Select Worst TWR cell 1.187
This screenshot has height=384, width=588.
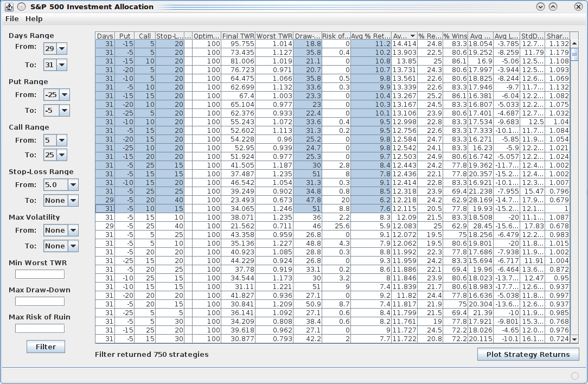(x=274, y=165)
